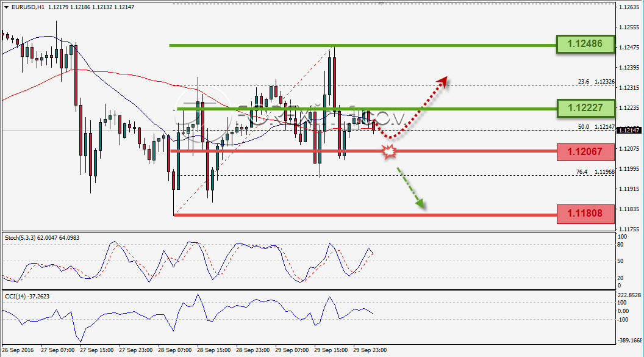644x357 pixels.
Task: Click the 1.12075 price axis value
Action: 629,149
